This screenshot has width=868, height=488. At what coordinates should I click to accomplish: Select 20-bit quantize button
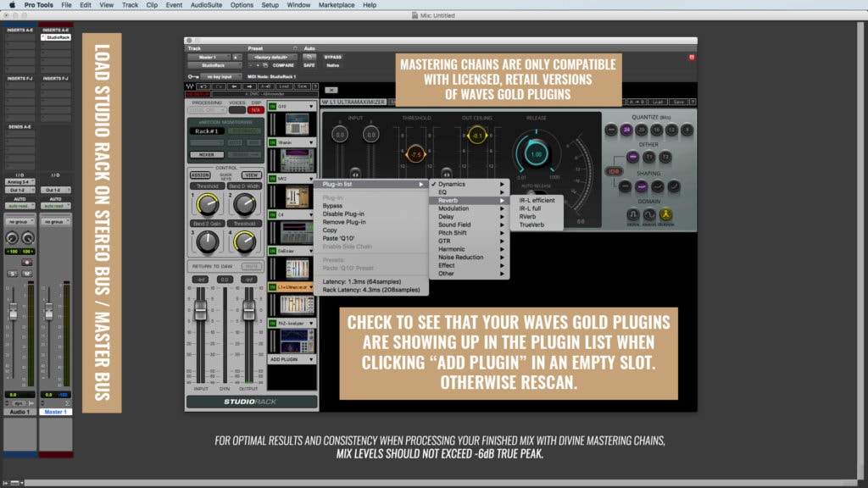641,130
